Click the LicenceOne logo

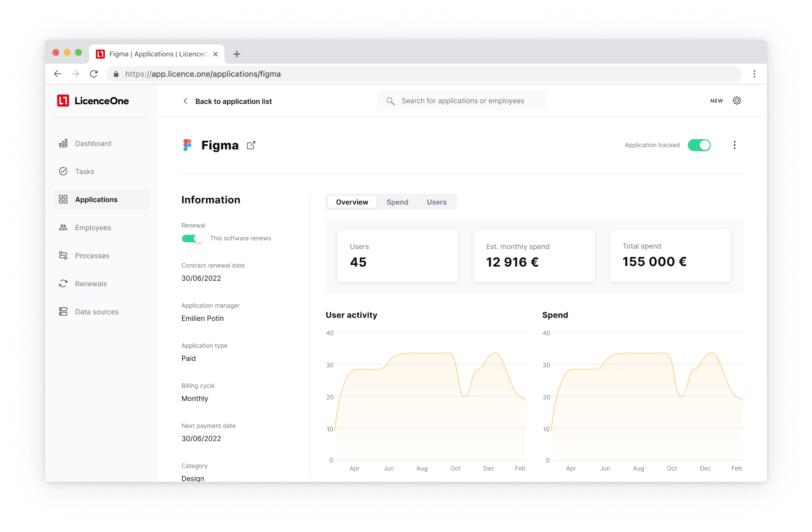[93, 101]
